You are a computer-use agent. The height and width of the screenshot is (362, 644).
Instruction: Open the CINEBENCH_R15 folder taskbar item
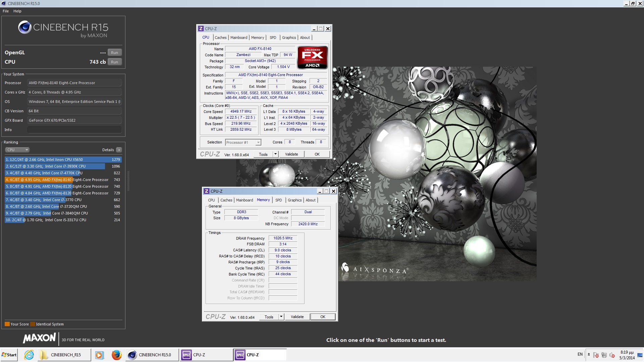[64, 355]
